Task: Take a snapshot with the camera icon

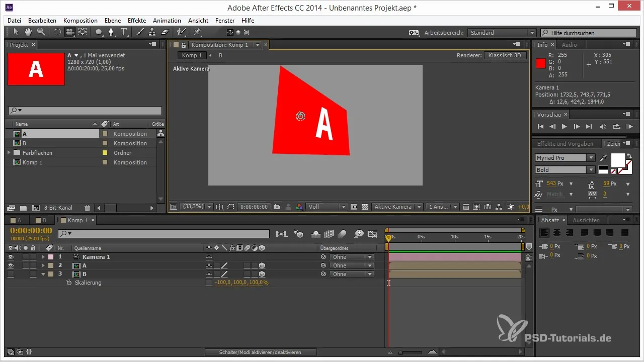Action: pyautogui.click(x=277, y=207)
